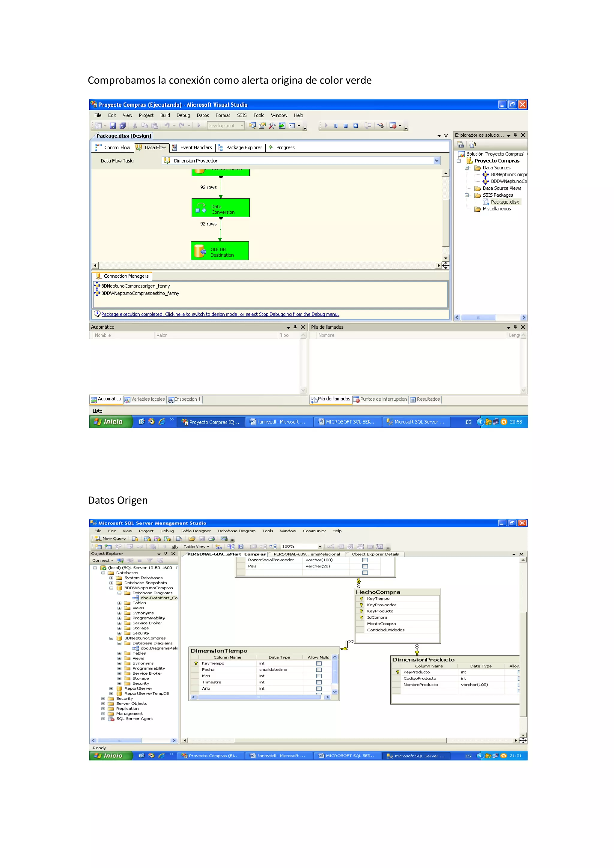Open the 100% zoom level combo box
Screen dimensions: 614x868
point(320,547)
